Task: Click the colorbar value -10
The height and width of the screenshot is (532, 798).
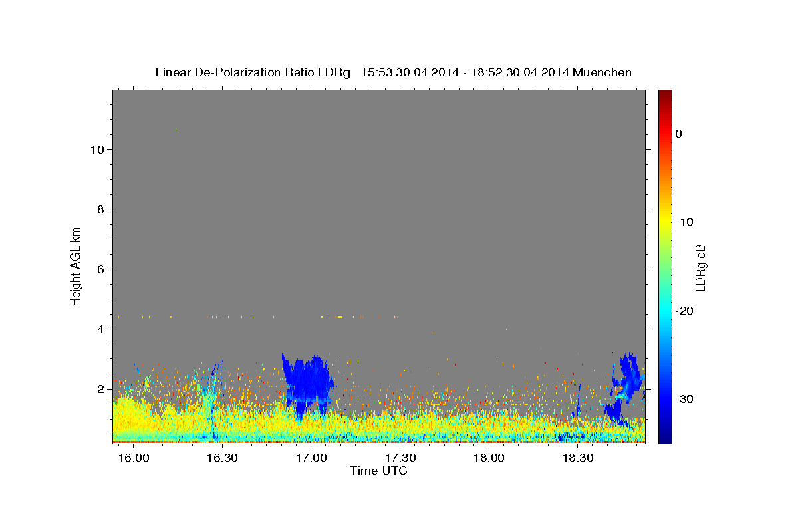Action: point(685,222)
